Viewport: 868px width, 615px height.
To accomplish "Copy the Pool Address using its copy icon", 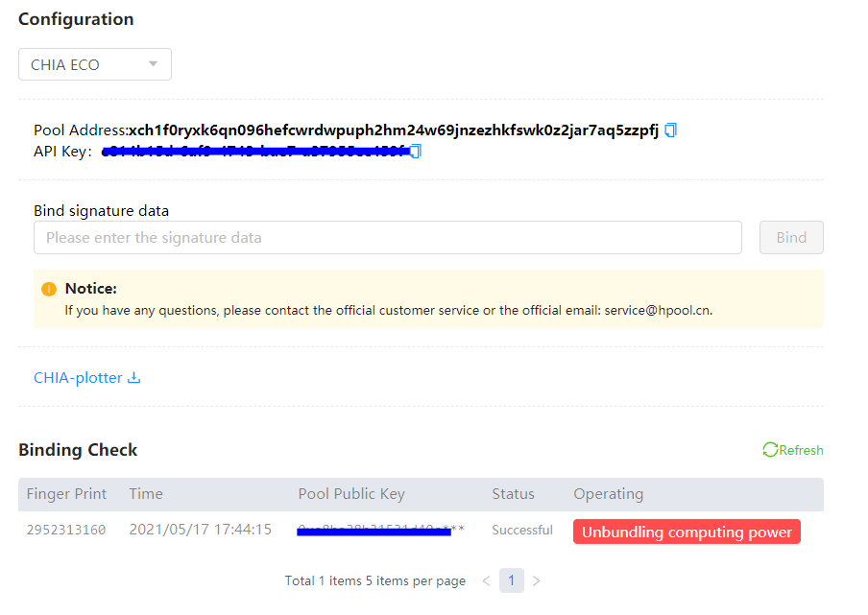I will click(669, 130).
